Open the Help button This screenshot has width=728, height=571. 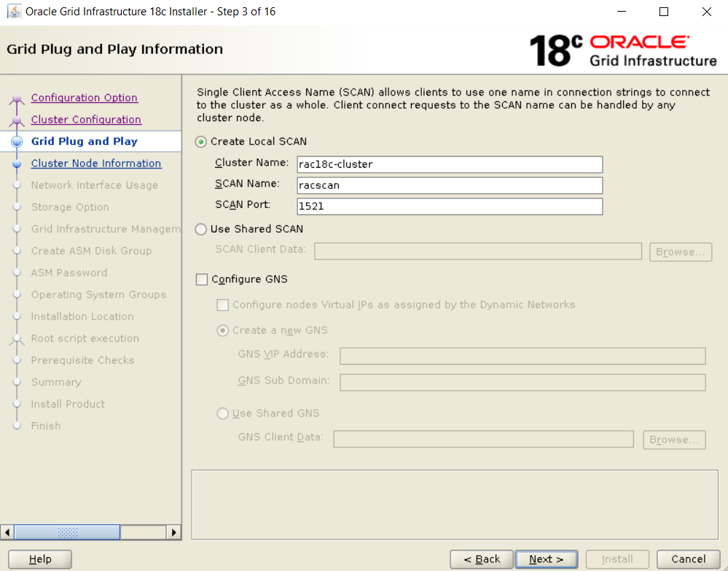tap(40, 559)
